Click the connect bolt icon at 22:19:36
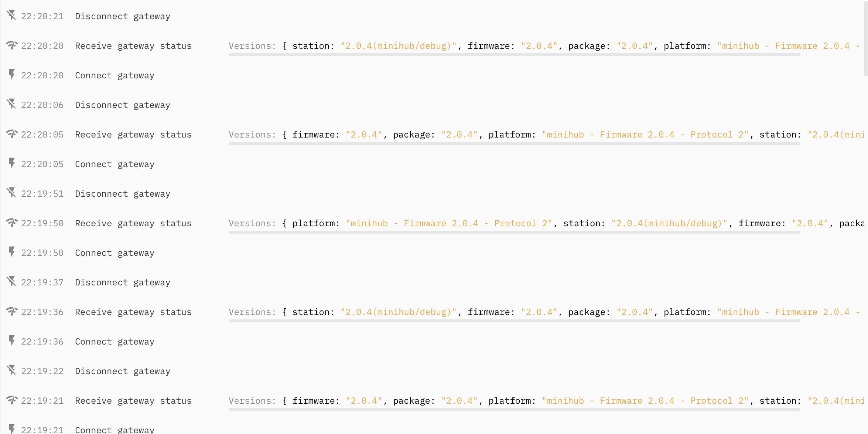Screen dimensions: 868x434 [11, 341]
